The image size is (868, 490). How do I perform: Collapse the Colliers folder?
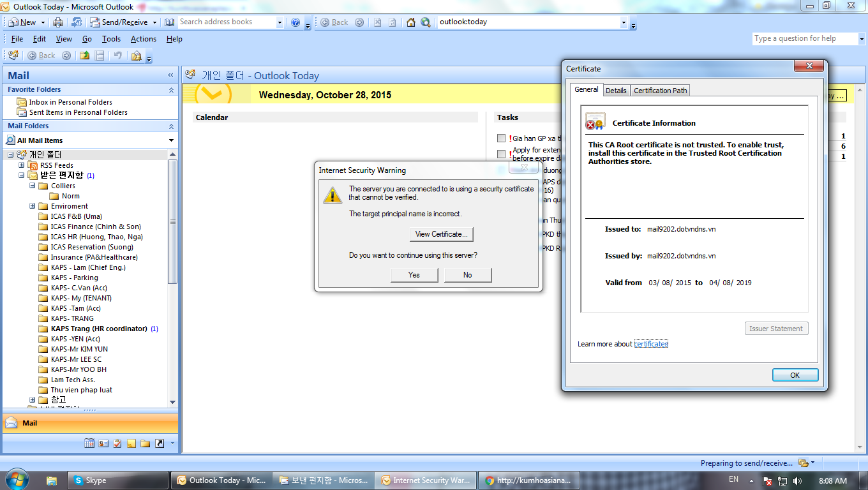click(32, 186)
